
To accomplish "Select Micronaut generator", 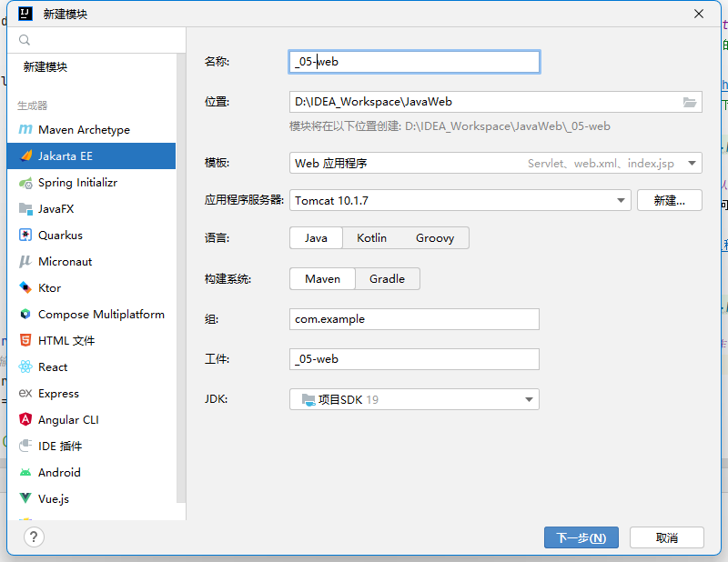I will pyautogui.click(x=92, y=261).
